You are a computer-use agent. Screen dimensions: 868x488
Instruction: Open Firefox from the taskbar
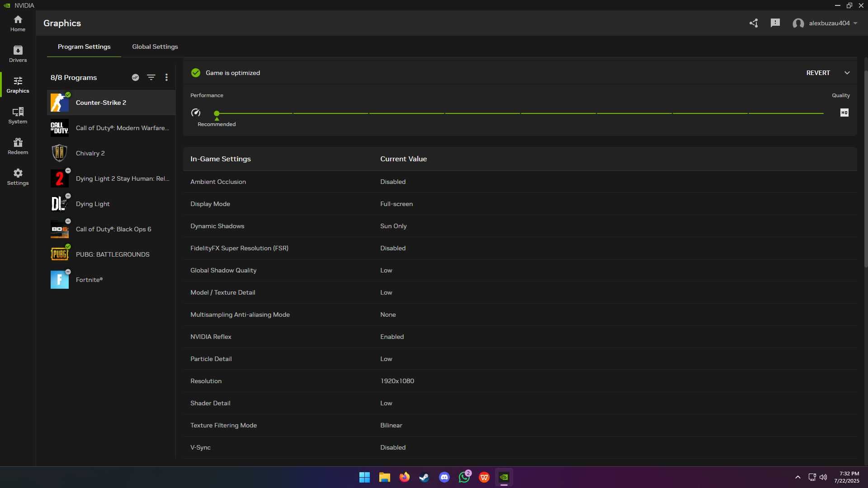(405, 477)
